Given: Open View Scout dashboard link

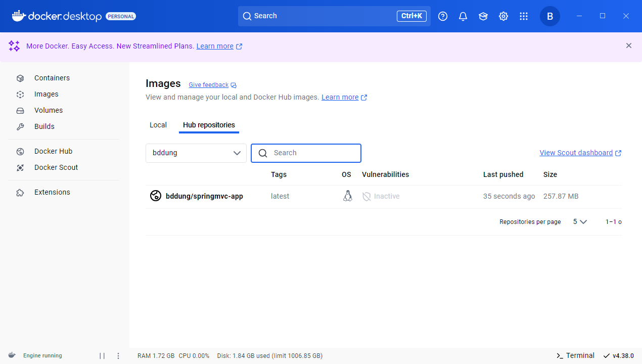Looking at the screenshot, I should click(x=580, y=153).
